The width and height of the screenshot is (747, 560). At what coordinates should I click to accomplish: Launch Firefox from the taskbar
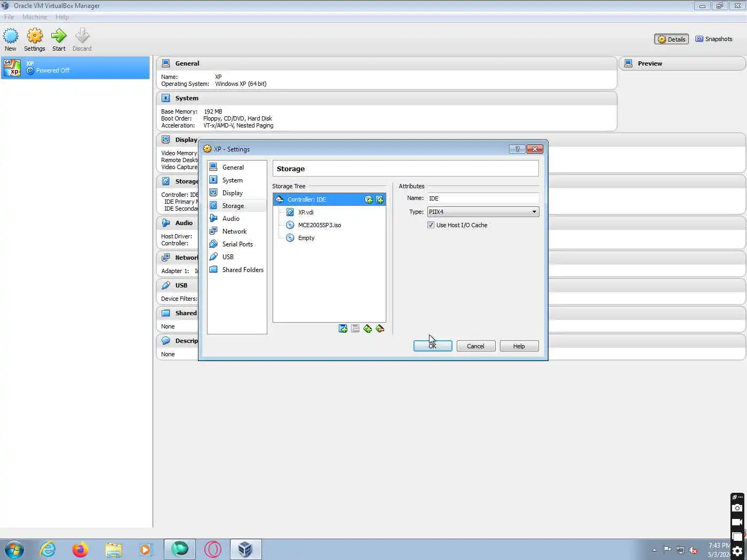pyautogui.click(x=80, y=549)
